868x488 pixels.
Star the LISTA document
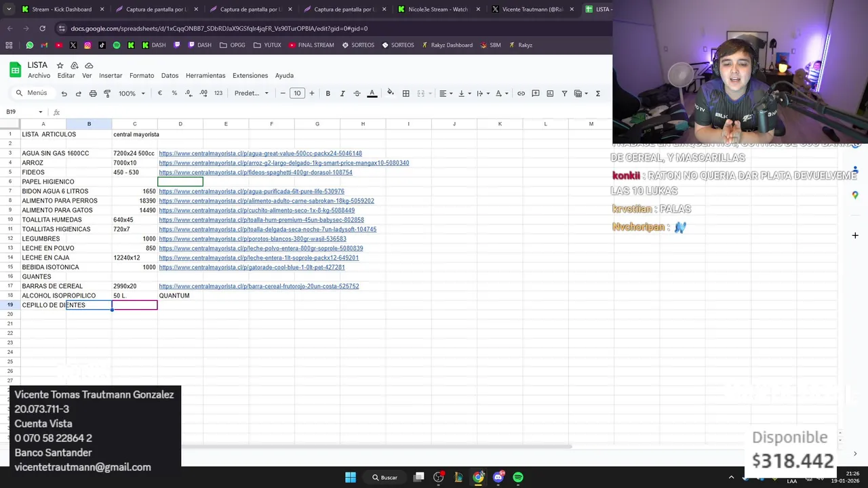[60, 66]
